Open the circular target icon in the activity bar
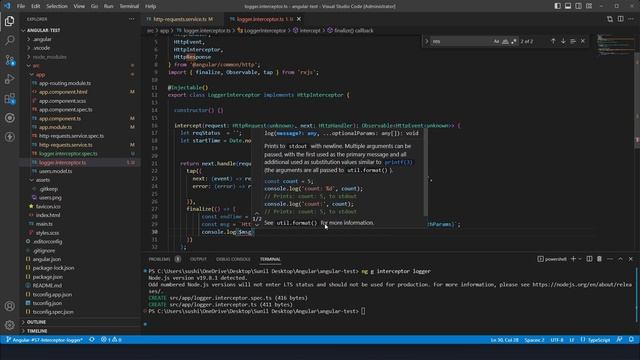The image size is (640, 360). [9, 118]
